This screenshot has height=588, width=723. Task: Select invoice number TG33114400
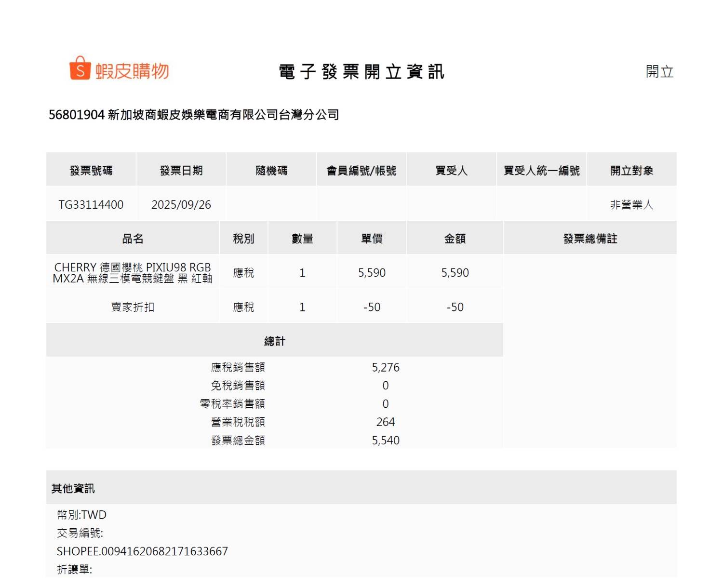pyautogui.click(x=91, y=205)
